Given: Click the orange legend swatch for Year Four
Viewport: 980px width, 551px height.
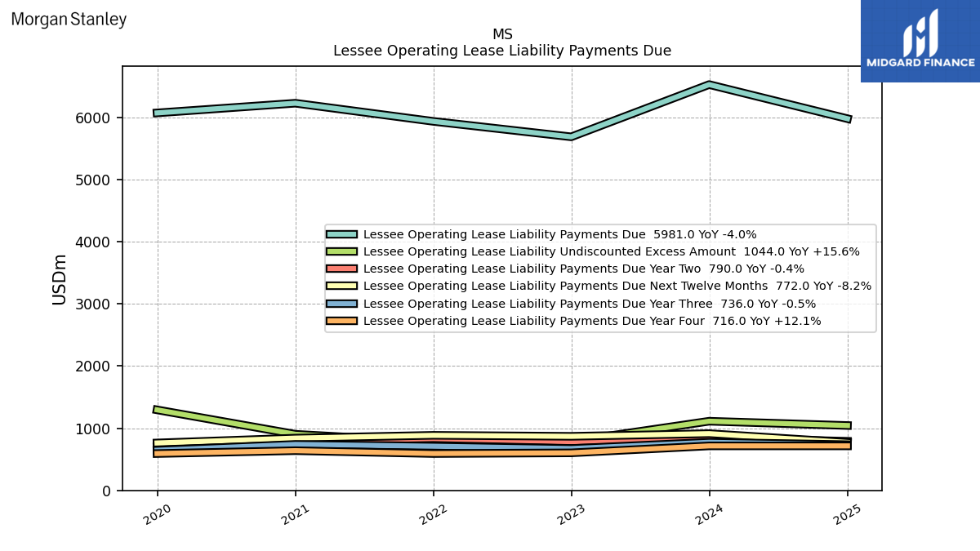Looking at the screenshot, I should click(x=341, y=321).
